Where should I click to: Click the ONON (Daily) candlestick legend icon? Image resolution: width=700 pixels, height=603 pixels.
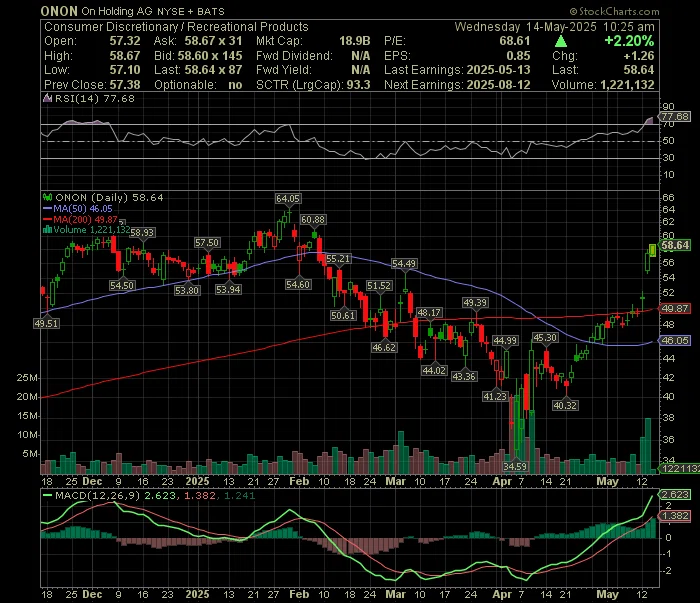click(x=47, y=197)
